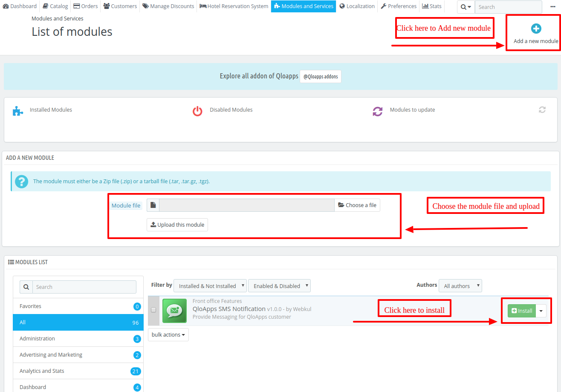This screenshot has width=561, height=392.
Task: Open the Dashboard menu
Action: tap(20, 6)
